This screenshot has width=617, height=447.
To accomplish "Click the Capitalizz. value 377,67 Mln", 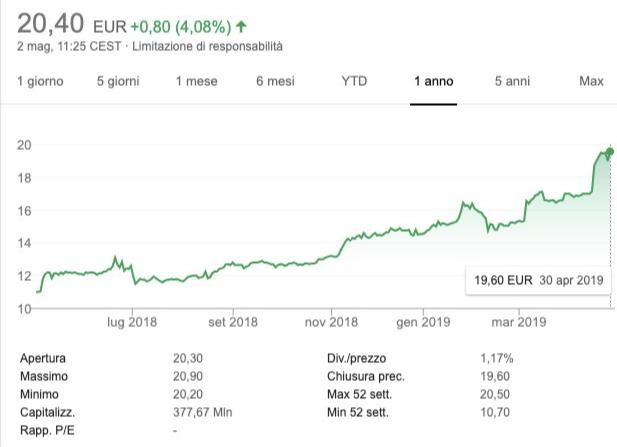I will pos(203,411).
